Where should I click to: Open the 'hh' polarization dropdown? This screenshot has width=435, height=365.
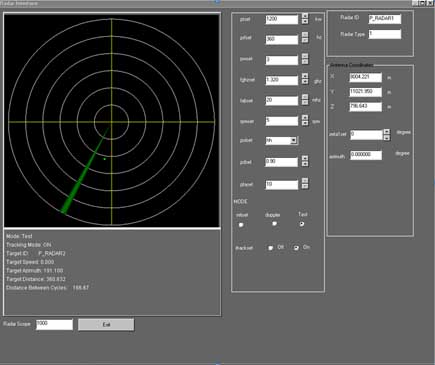pos(293,141)
